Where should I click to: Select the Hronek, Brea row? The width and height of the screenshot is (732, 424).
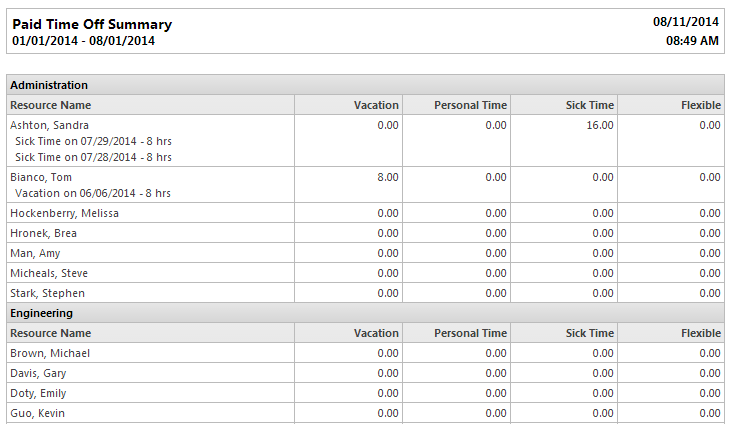pos(366,233)
